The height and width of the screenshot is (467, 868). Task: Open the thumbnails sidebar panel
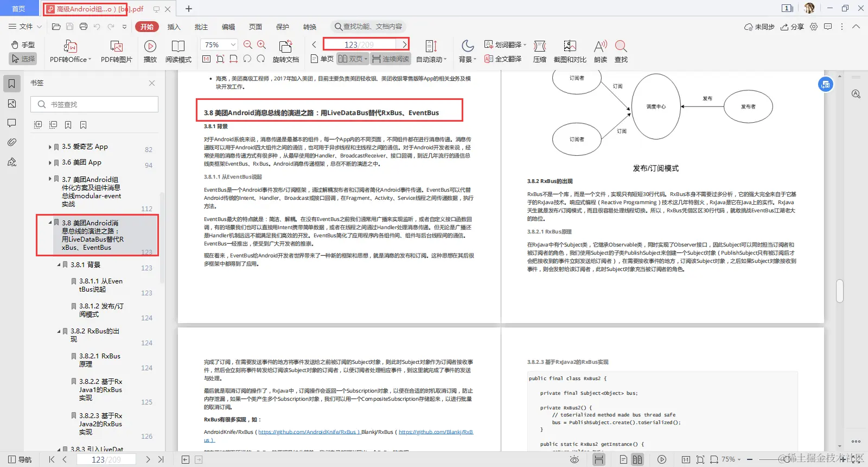(x=11, y=104)
